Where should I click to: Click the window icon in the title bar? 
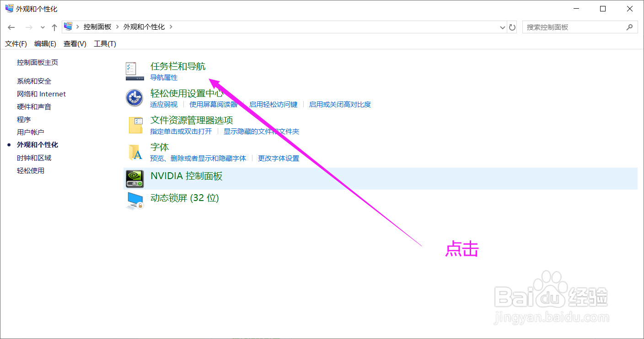[x=9, y=9]
